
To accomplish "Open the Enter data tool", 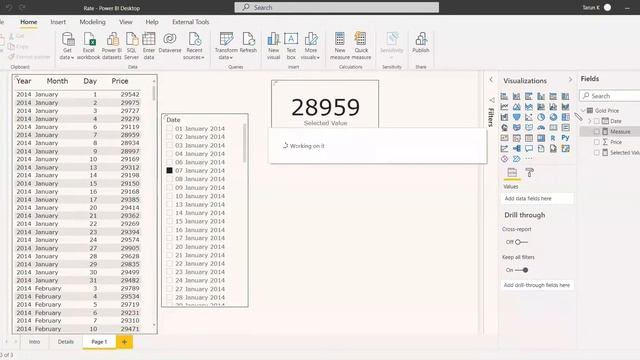I will tap(149, 46).
